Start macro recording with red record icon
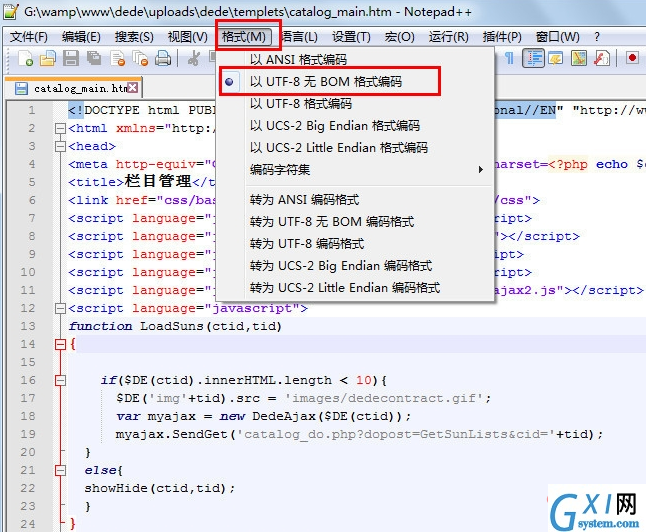Screen dimensions: 646x532 coord(632,58)
